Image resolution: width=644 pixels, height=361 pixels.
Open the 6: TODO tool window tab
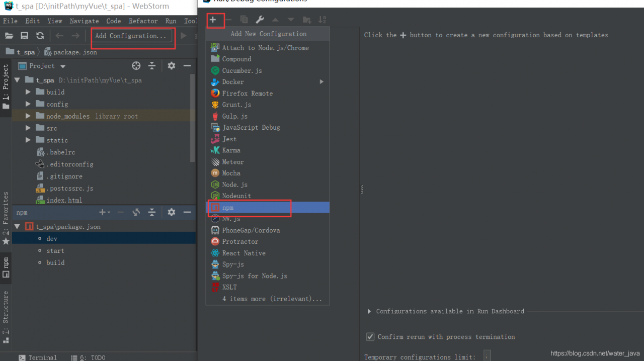(88, 357)
